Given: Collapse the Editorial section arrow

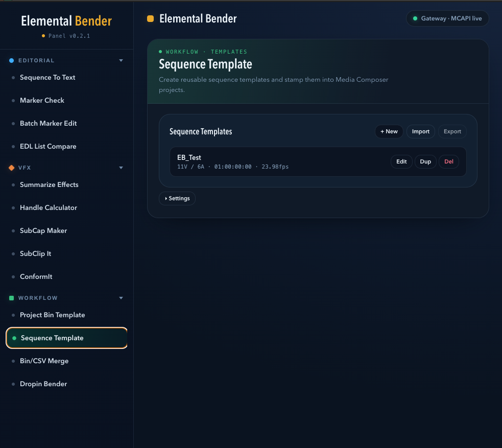Looking at the screenshot, I should tap(121, 60).
